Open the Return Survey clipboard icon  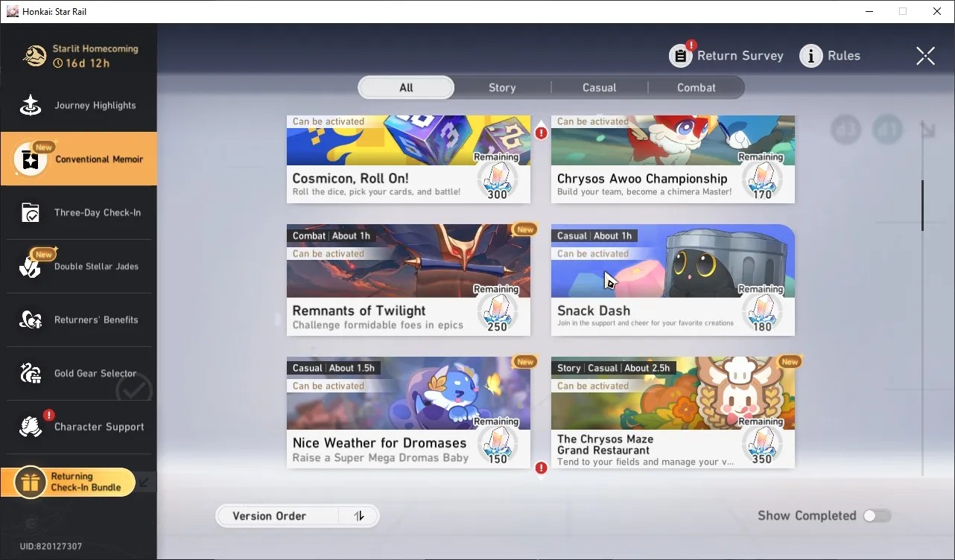(680, 56)
